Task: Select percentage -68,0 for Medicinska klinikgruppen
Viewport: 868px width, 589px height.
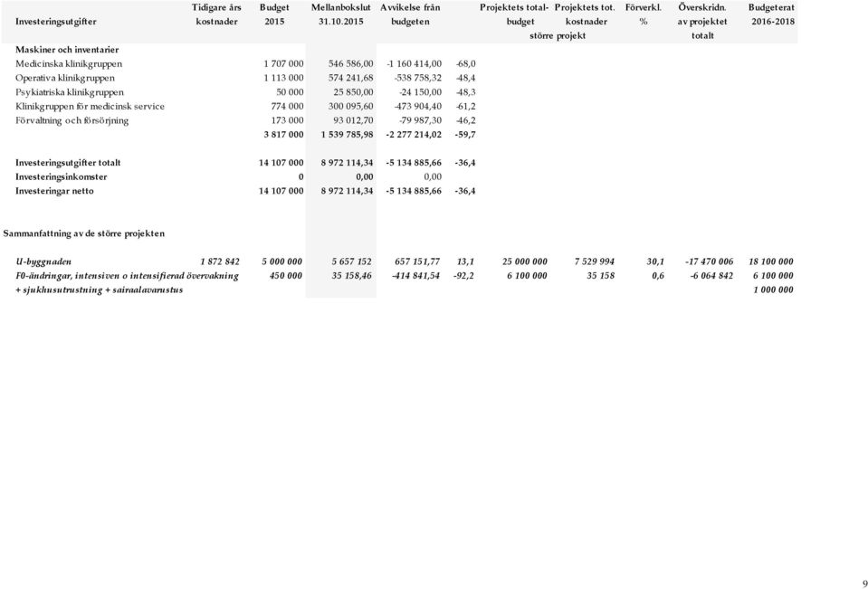Action: (x=465, y=64)
